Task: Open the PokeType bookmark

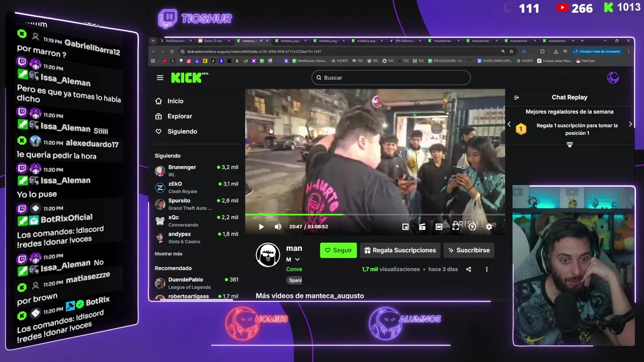Action: coord(585,61)
